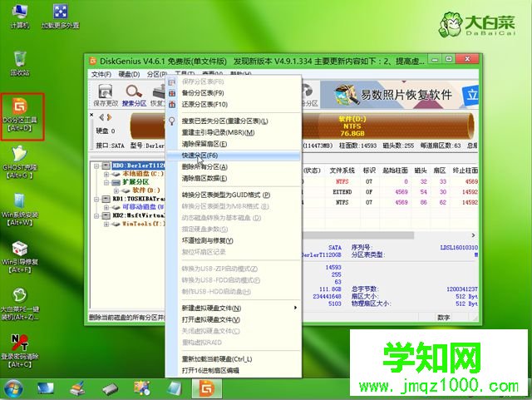Close the disk map panel with X
This screenshot has width=532, height=400.
pyautogui.click(x=91, y=115)
